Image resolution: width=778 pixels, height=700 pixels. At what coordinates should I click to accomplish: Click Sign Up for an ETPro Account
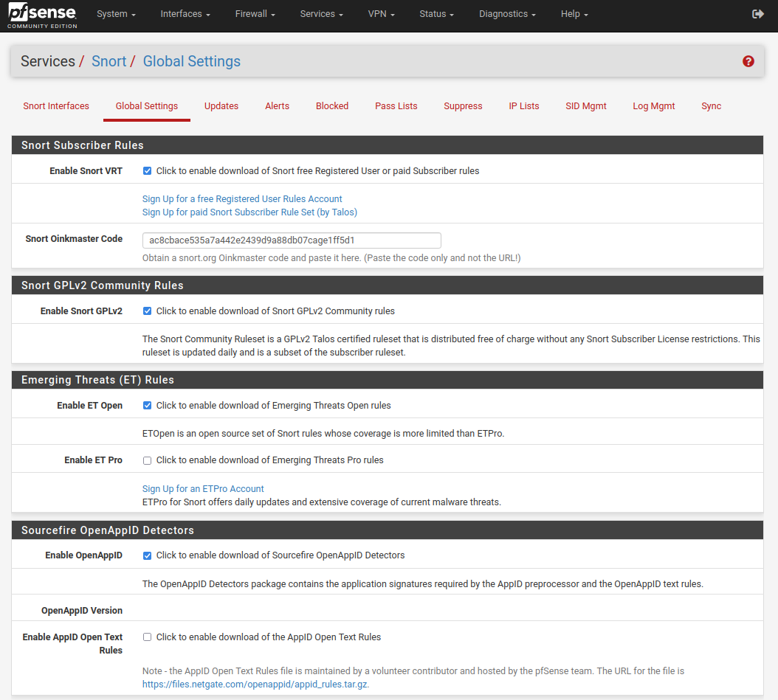point(202,488)
